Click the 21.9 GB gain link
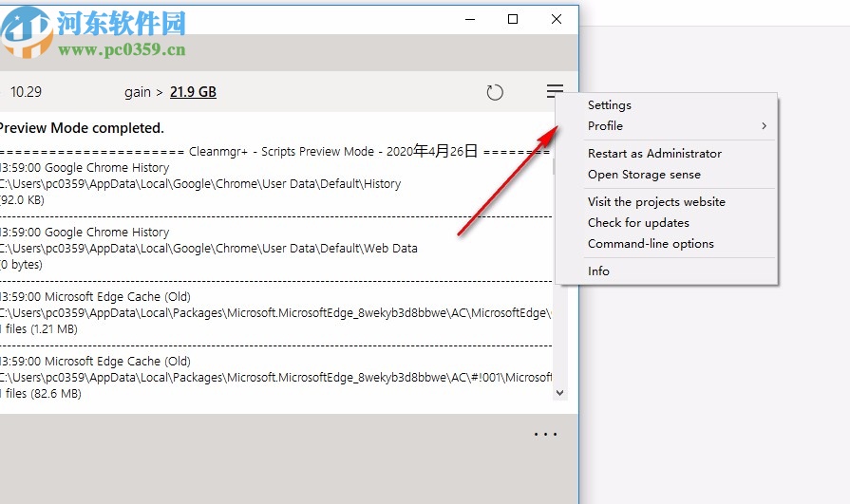The image size is (850, 504). pos(193,92)
